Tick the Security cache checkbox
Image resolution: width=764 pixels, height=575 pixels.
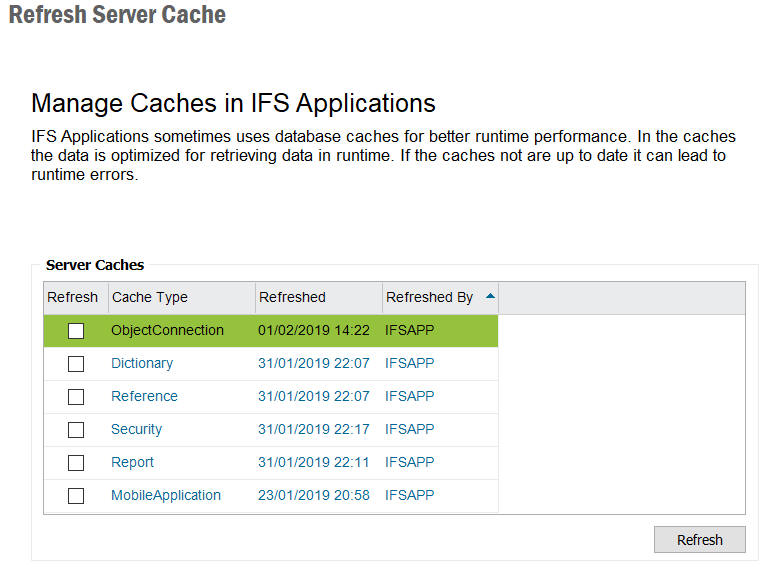click(76, 430)
